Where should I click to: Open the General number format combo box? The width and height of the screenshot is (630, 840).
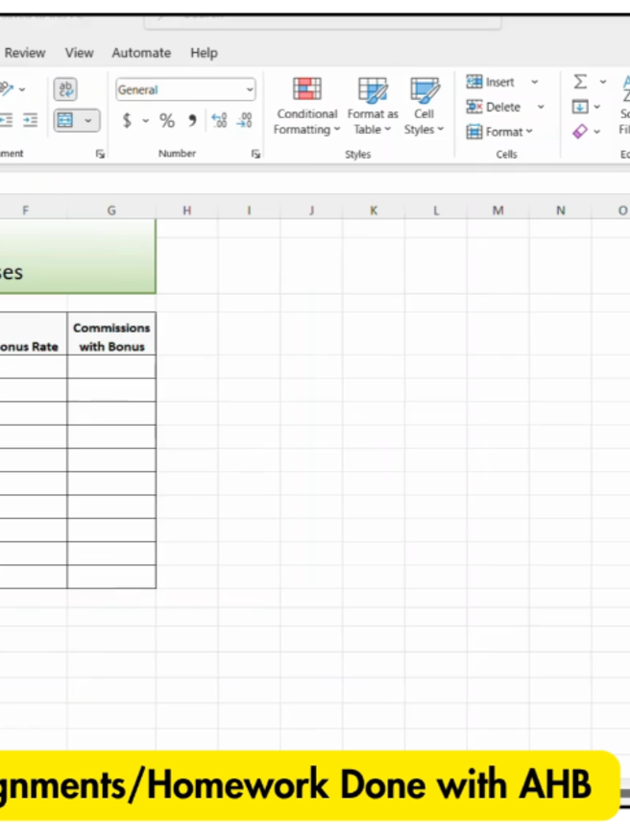(x=185, y=89)
